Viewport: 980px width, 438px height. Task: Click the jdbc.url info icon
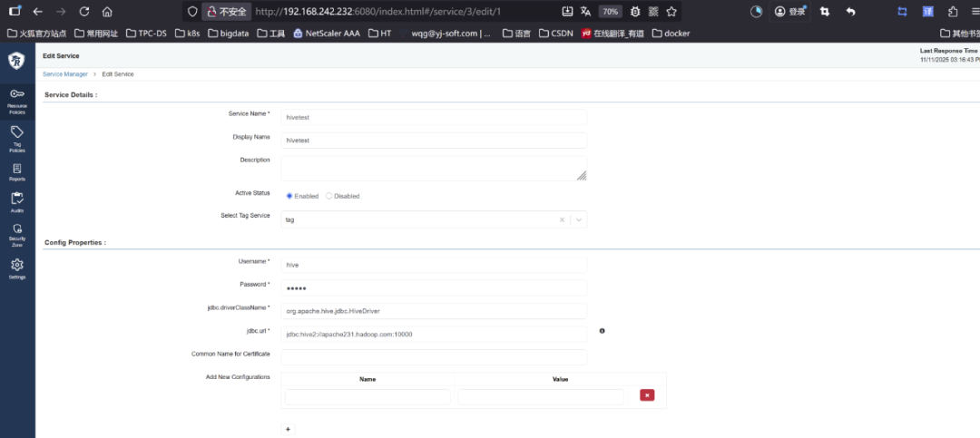[x=602, y=330]
